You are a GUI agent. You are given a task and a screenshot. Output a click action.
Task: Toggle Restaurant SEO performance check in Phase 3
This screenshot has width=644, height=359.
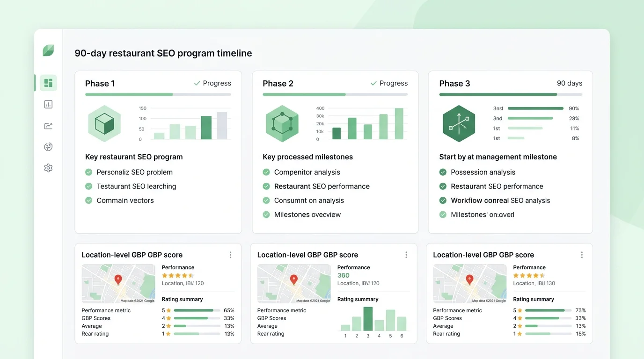coord(443,186)
